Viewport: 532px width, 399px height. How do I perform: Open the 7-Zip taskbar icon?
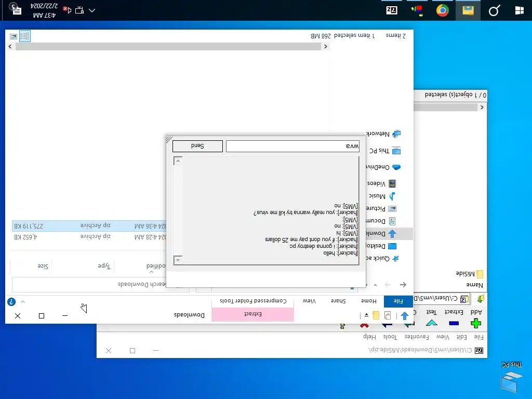click(392, 10)
